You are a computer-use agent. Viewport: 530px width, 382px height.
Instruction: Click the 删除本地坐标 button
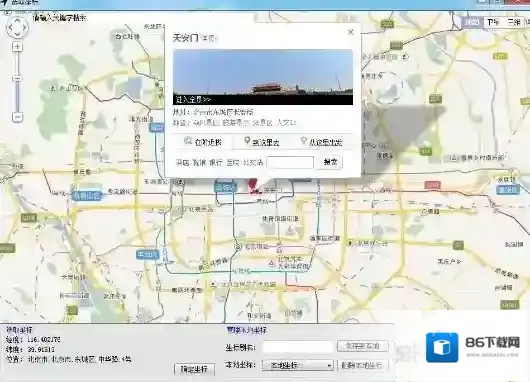[x=362, y=365]
